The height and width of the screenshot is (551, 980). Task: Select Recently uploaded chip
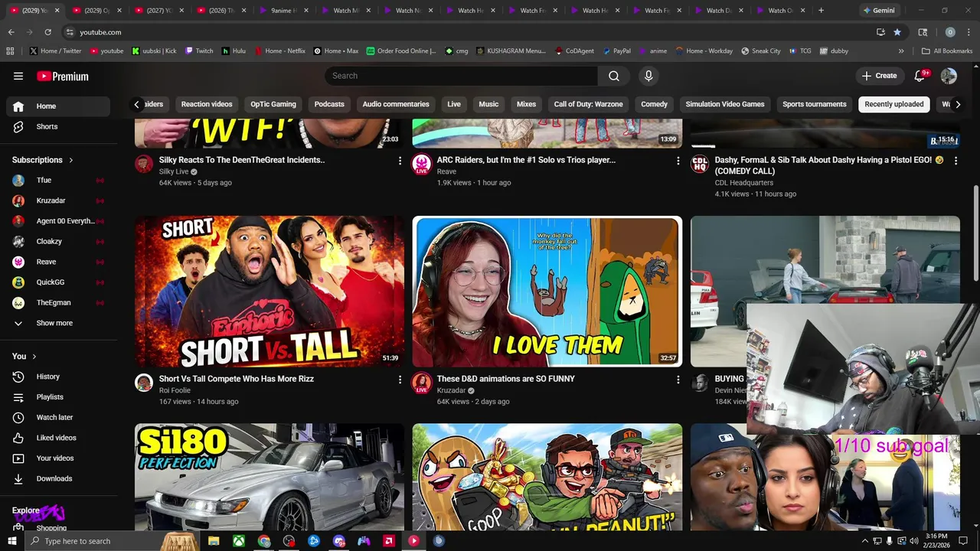pyautogui.click(x=894, y=104)
